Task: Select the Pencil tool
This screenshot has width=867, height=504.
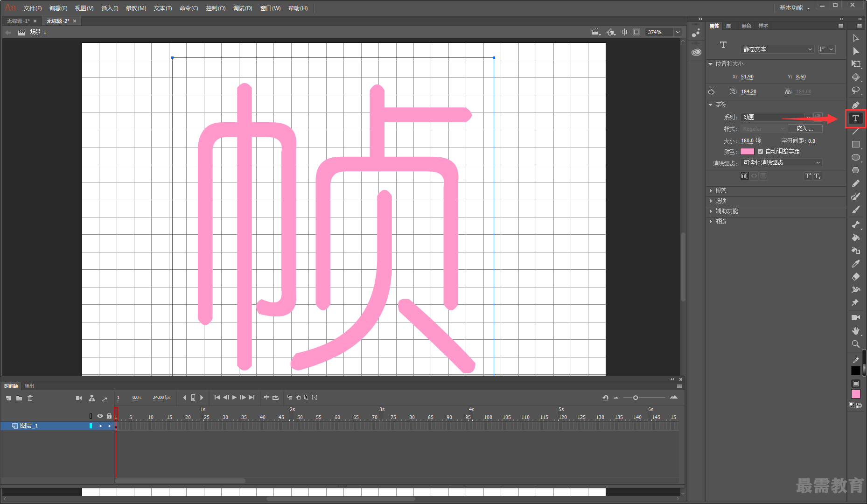Action: [x=856, y=184]
